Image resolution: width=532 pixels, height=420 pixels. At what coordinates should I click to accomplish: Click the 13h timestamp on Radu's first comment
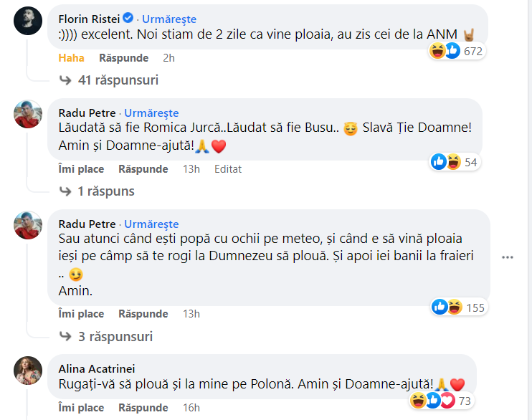pos(191,169)
